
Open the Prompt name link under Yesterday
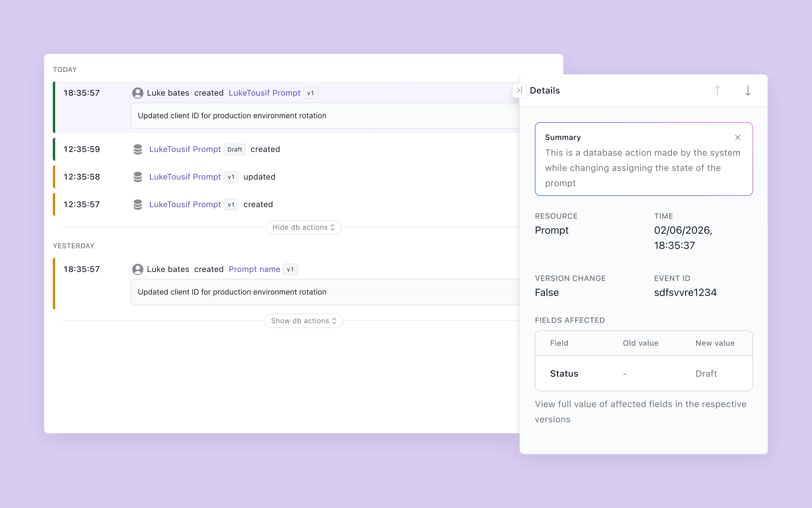point(254,269)
